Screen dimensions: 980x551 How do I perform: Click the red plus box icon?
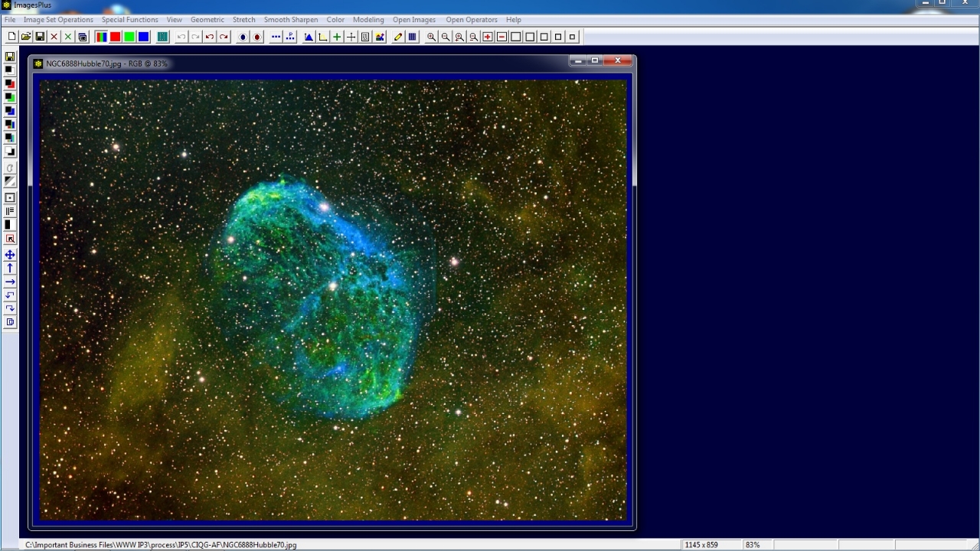[488, 37]
